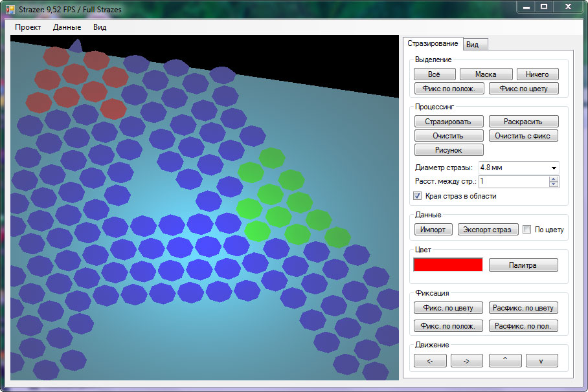Click the 'Палитра' button
This screenshot has height=392, width=588.
tap(523, 265)
